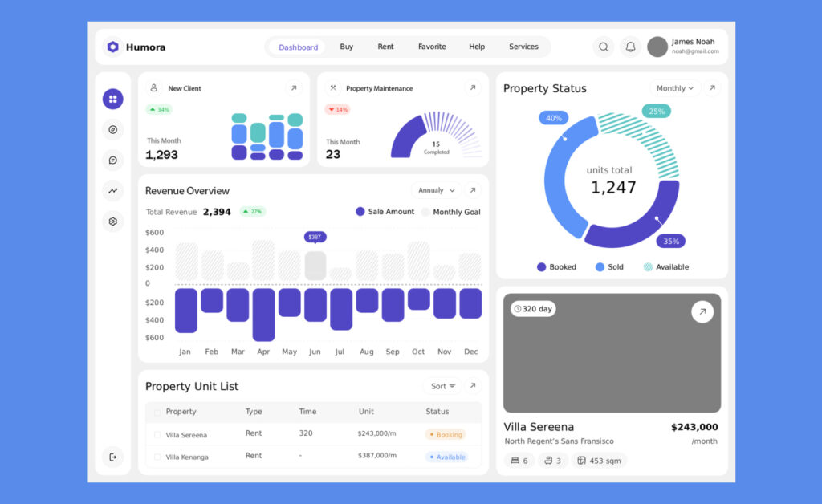Switch to the Buy tab

tap(346, 47)
